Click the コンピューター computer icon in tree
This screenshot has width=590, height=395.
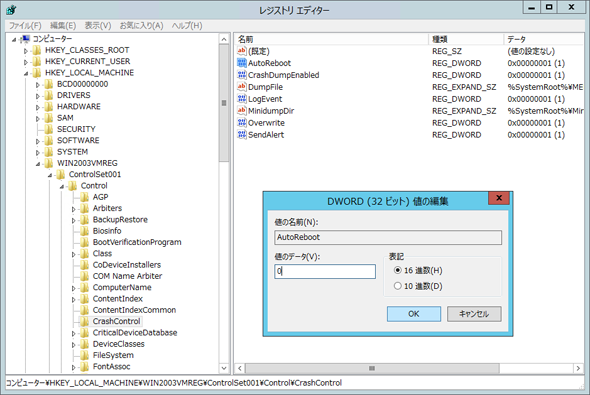tap(25, 39)
